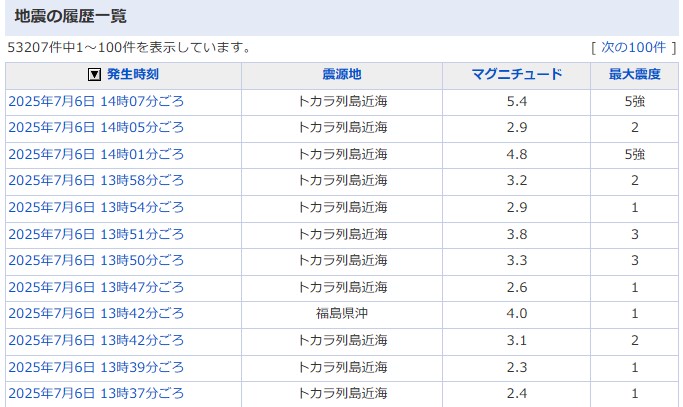
Task: Select magnitude value 3.2
Action: point(517,180)
